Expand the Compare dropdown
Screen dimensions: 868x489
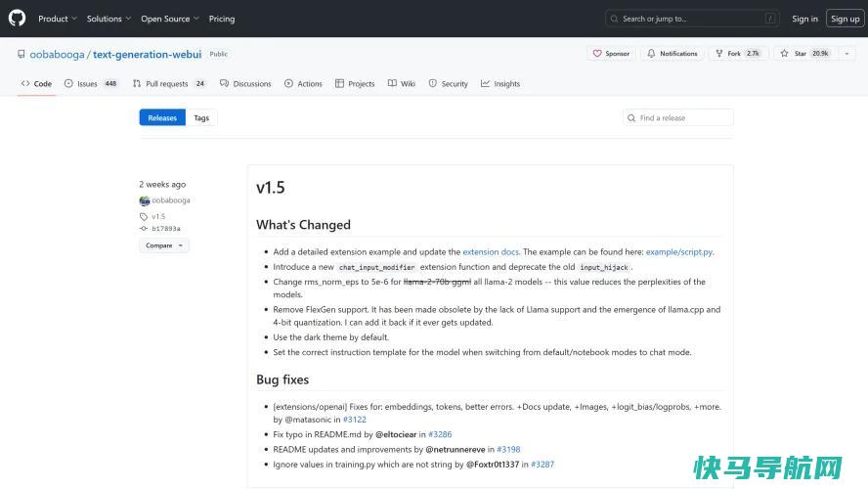coord(164,245)
